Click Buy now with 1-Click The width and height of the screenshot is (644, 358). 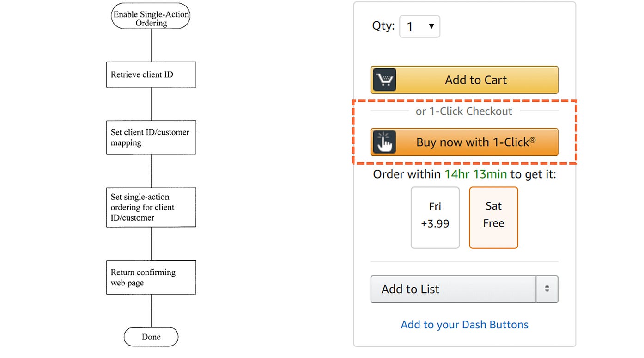476,142
